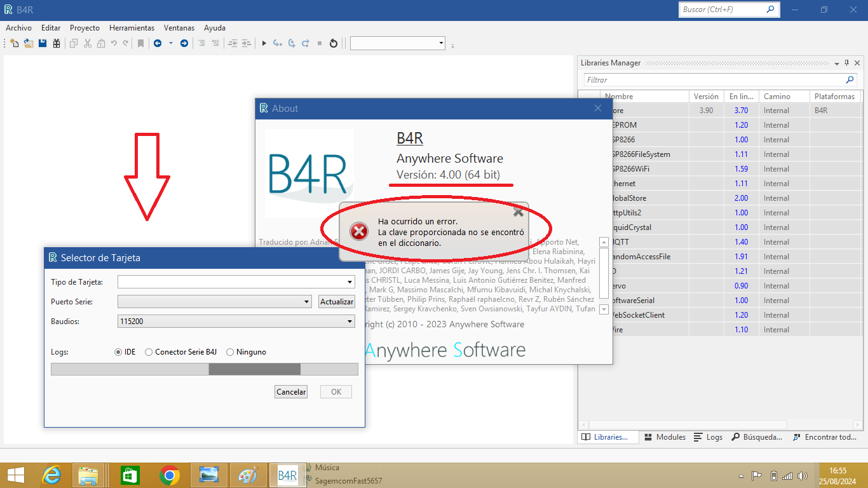
Task: Navigate forward with the blue right arrow
Action: coord(184,43)
